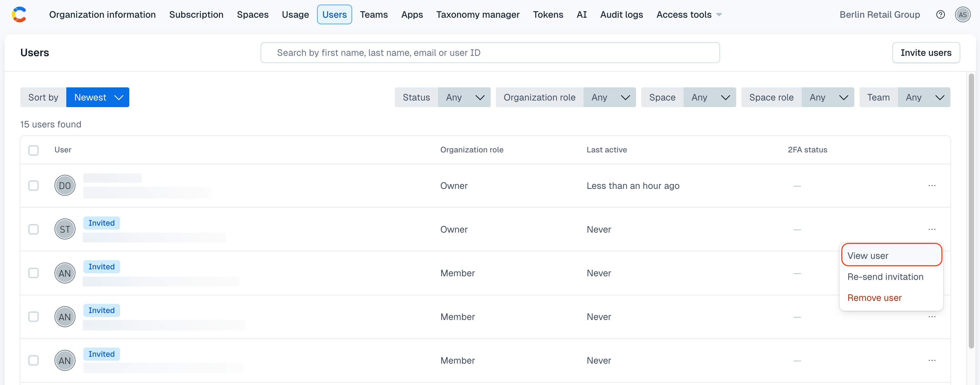980x385 pixels.
Task: Click the Contentful logo icon
Action: point(19,14)
